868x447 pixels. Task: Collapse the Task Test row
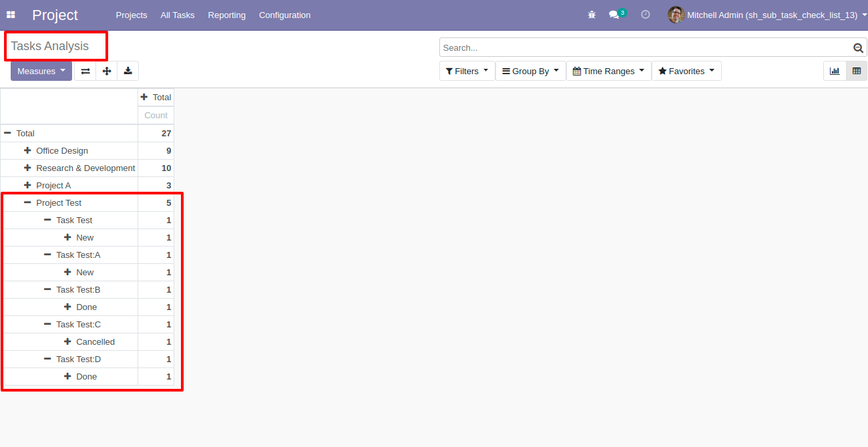[69, 220]
